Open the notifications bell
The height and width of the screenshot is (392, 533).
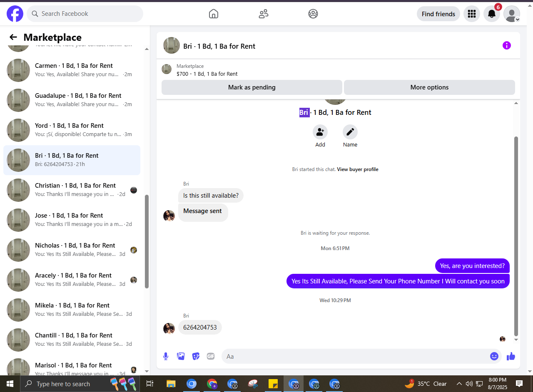492,14
